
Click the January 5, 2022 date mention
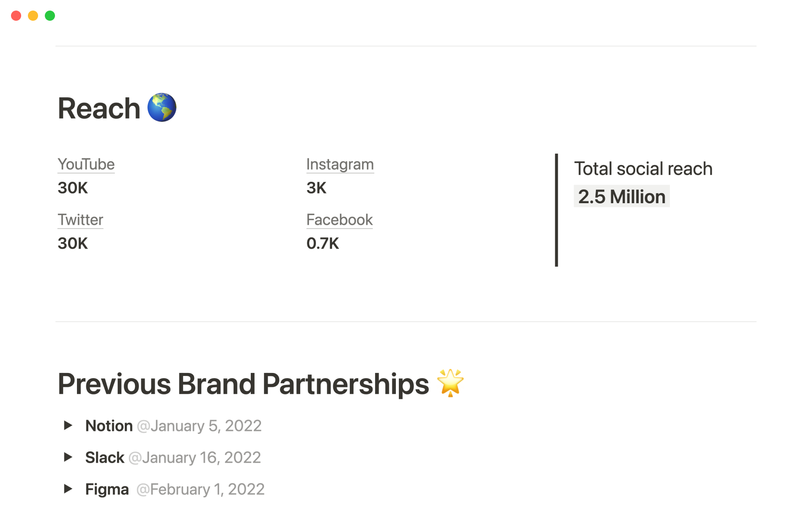(x=199, y=426)
